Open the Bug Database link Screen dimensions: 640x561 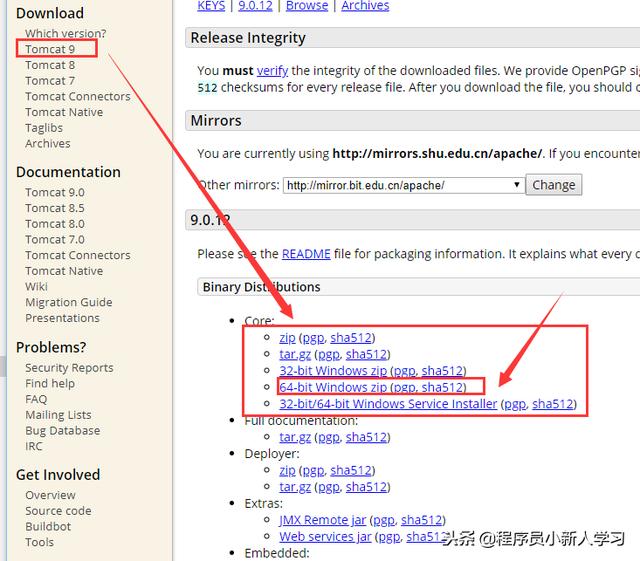62,431
